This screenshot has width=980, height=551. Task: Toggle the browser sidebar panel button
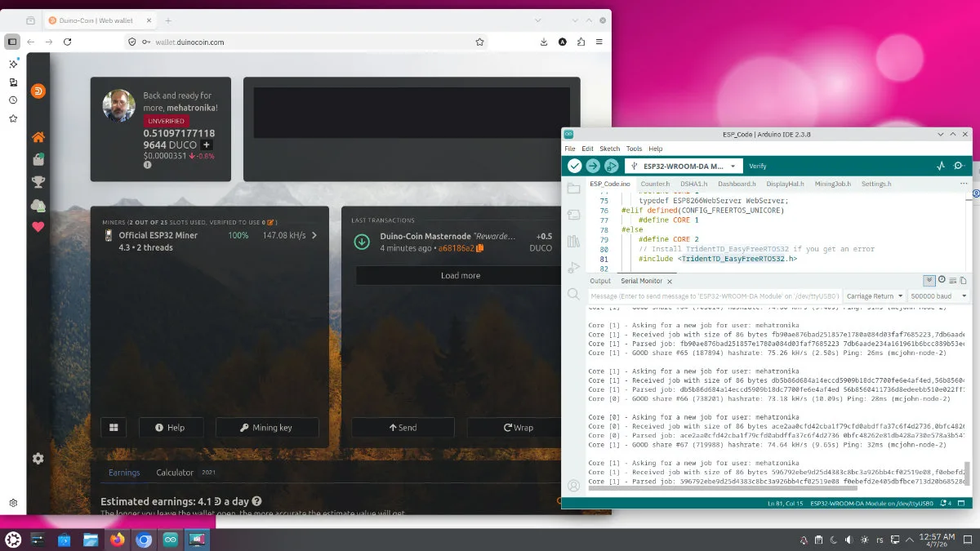12,42
